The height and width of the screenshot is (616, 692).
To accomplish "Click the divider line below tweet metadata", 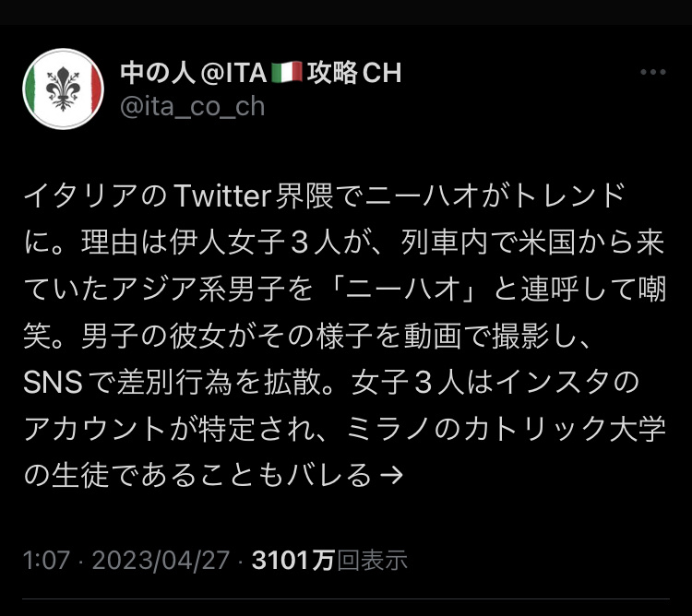I will click(x=346, y=598).
